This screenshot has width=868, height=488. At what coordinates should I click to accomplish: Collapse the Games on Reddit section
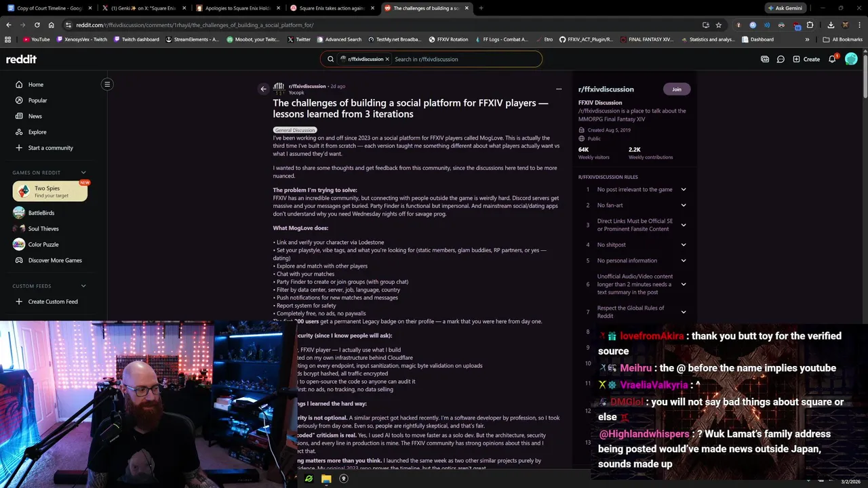coord(83,173)
